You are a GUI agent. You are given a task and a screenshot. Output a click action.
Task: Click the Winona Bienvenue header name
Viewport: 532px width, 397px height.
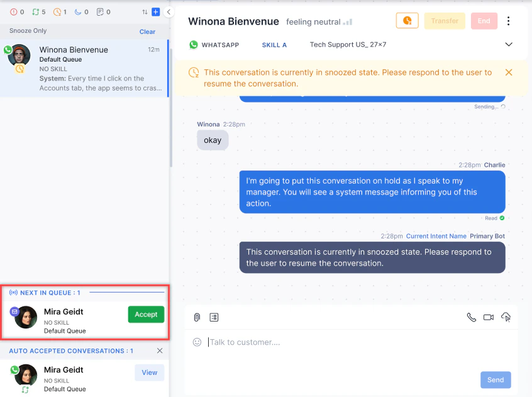pyautogui.click(x=233, y=21)
